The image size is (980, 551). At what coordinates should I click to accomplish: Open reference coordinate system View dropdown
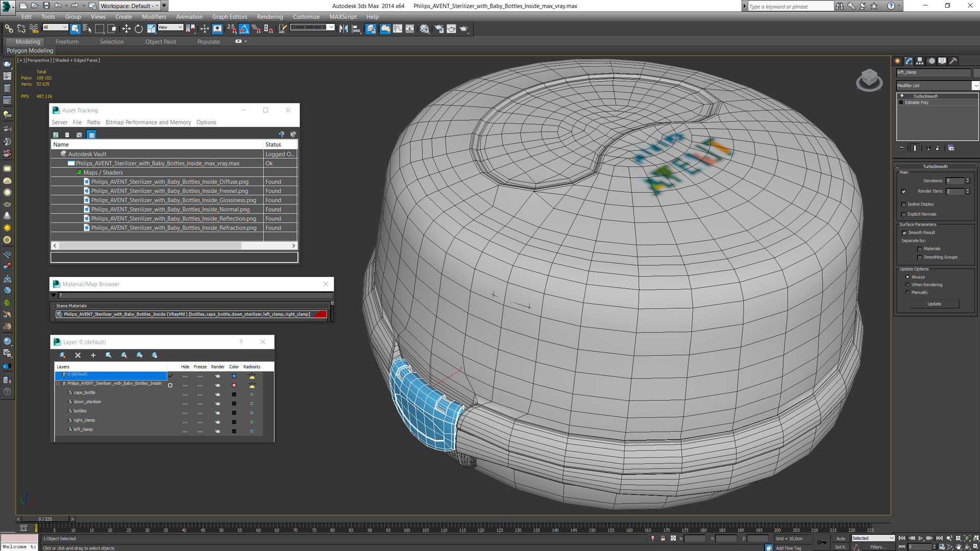pyautogui.click(x=170, y=28)
